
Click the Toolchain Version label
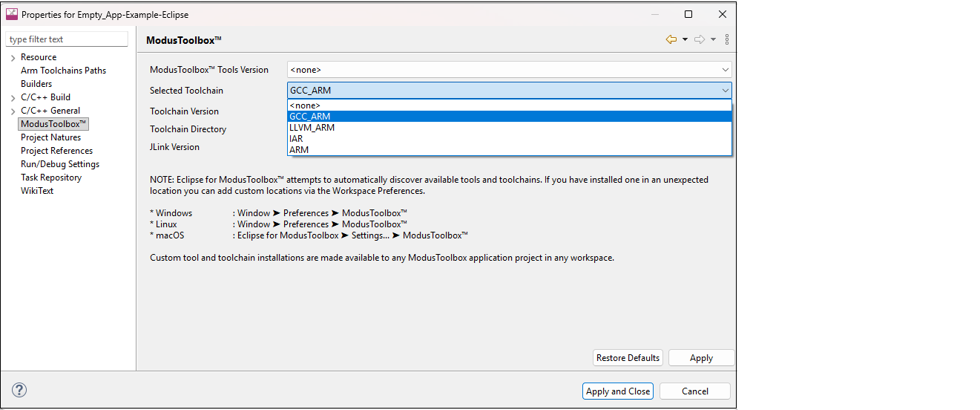point(184,111)
